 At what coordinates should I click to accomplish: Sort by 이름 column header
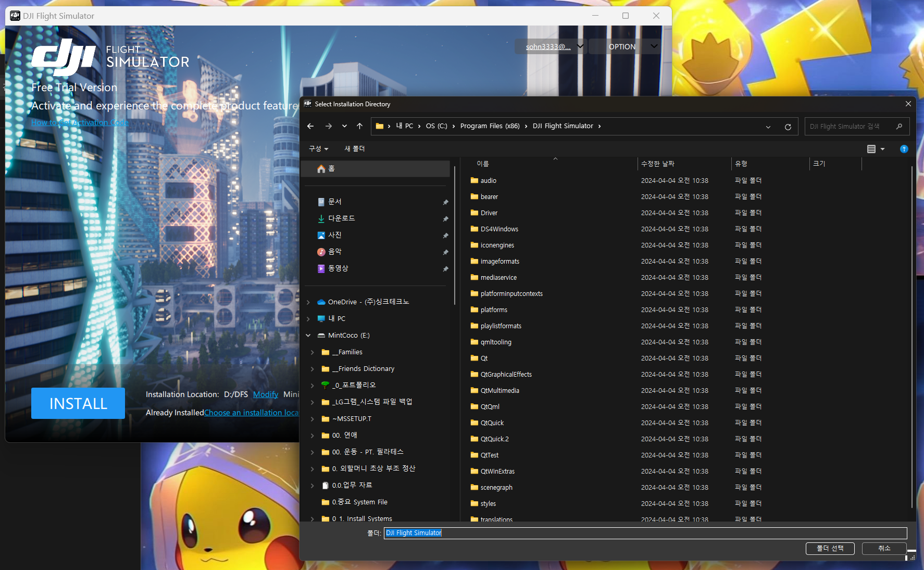pos(483,164)
